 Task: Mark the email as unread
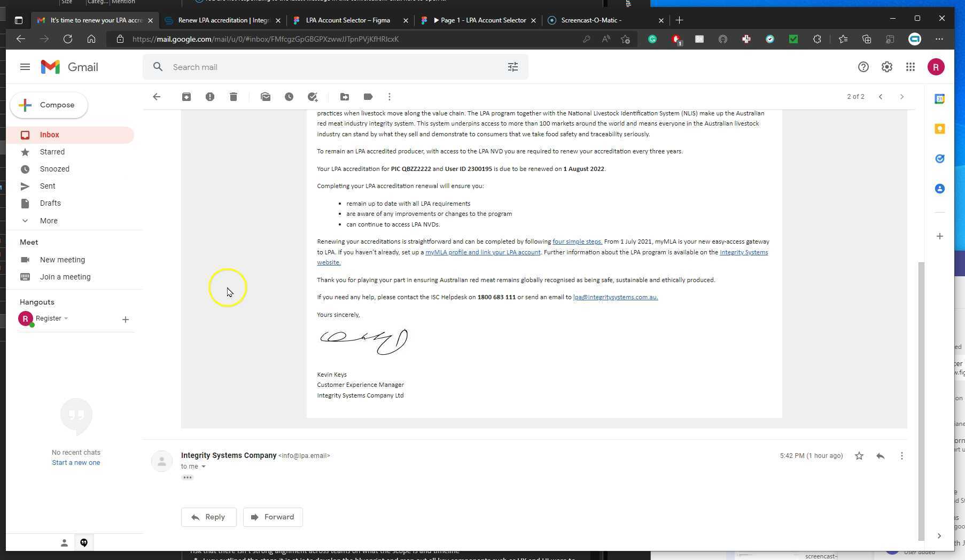point(266,97)
